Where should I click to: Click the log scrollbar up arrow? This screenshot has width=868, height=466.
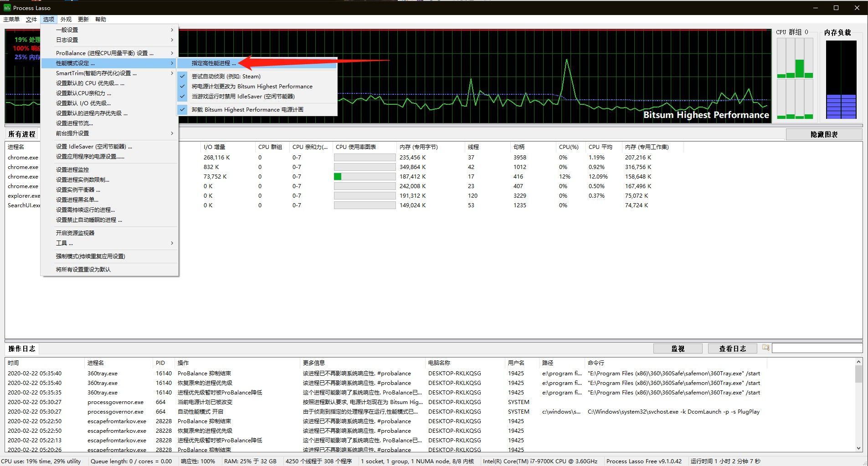(x=858, y=362)
